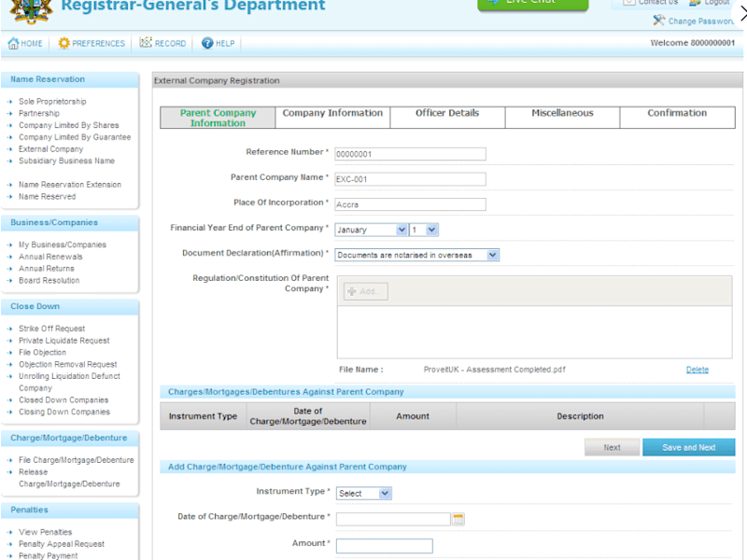
Task: Switch to Parent Company Information tab
Action: point(218,118)
